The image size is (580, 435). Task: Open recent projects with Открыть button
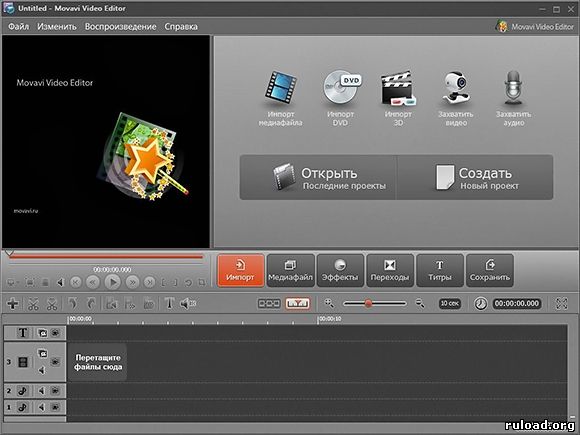point(318,178)
